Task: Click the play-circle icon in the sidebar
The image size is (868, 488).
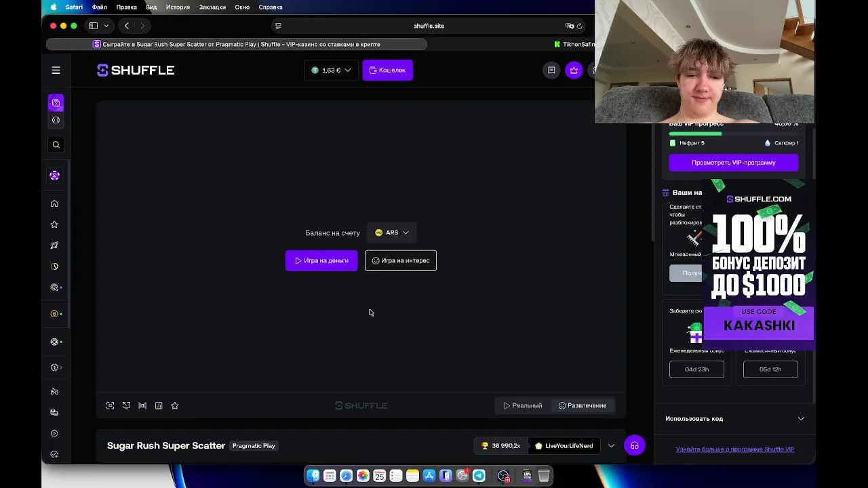Action: (55, 434)
